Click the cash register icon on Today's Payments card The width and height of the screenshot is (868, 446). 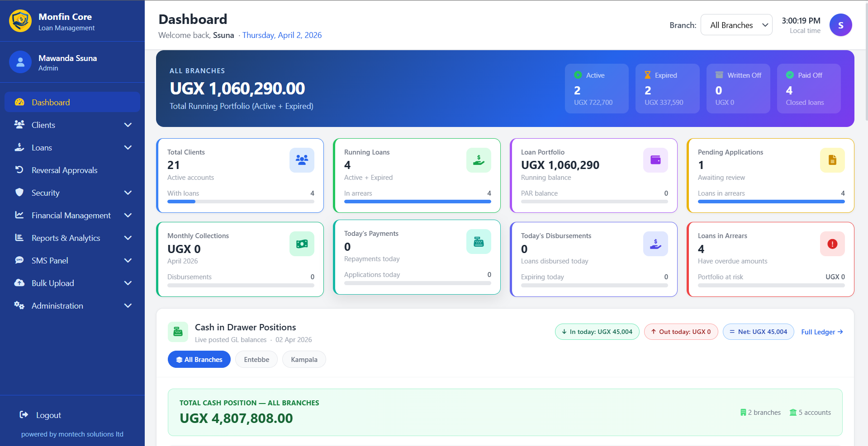pyautogui.click(x=478, y=241)
